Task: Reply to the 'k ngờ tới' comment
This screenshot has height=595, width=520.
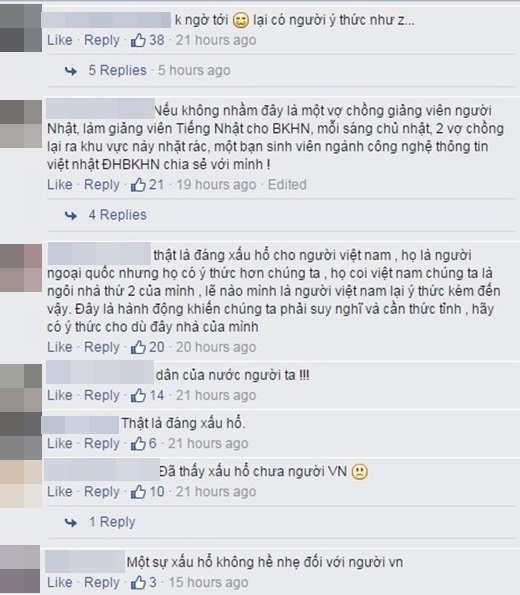Action: click(x=102, y=40)
